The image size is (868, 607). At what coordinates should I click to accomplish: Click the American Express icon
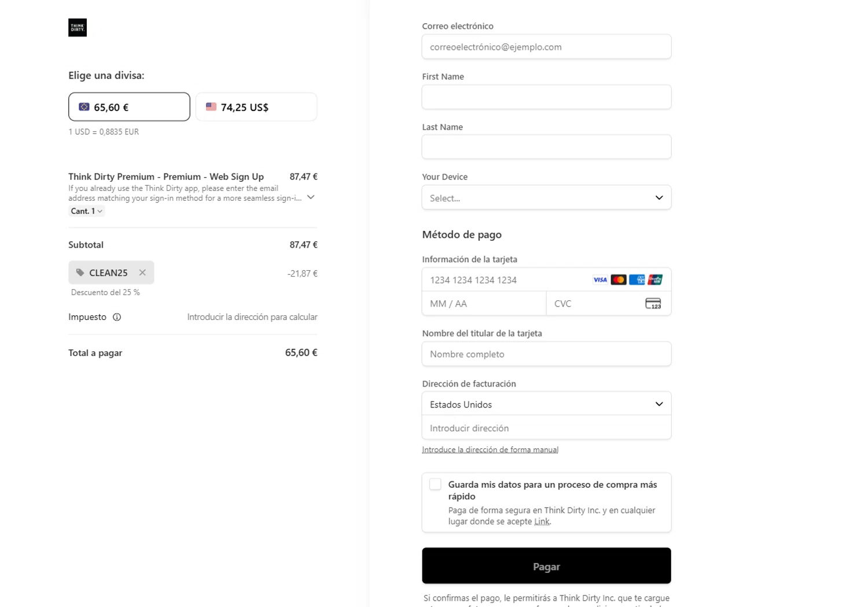coord(637,280)
